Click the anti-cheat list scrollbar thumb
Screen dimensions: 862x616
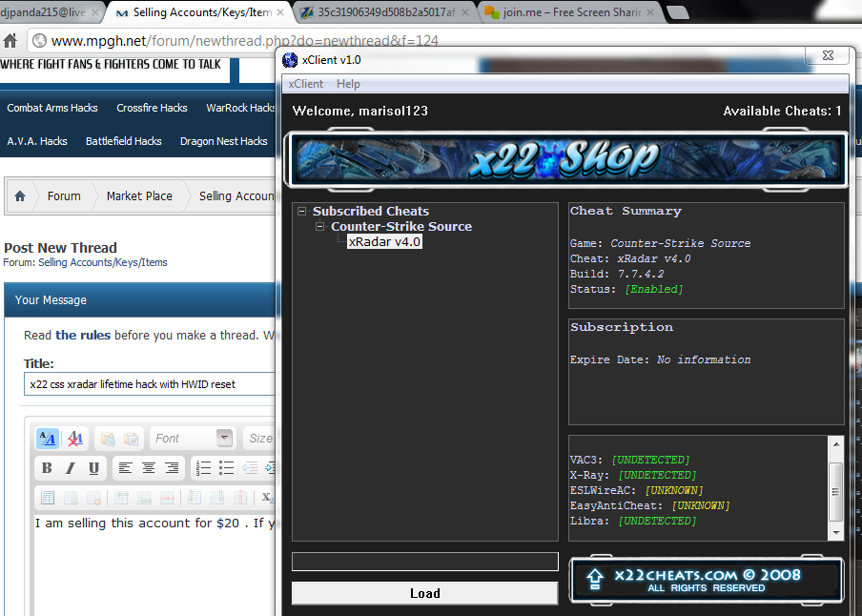pos(835,491)
